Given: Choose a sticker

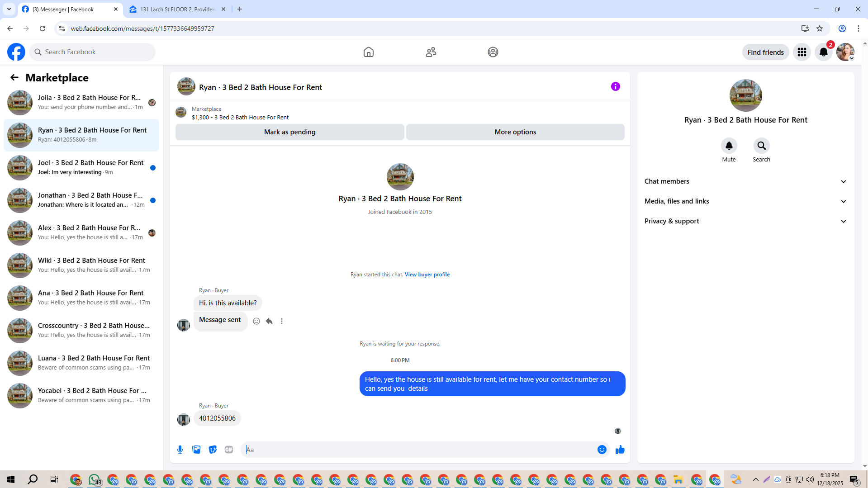Looking at the screenshot, I should pyautogui.click(x=213, y=450).
